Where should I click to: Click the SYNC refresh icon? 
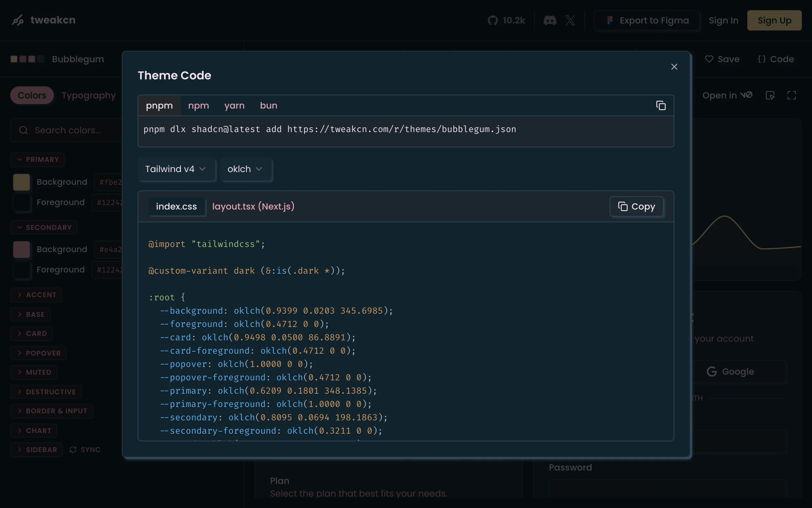(x=73, y=450)
